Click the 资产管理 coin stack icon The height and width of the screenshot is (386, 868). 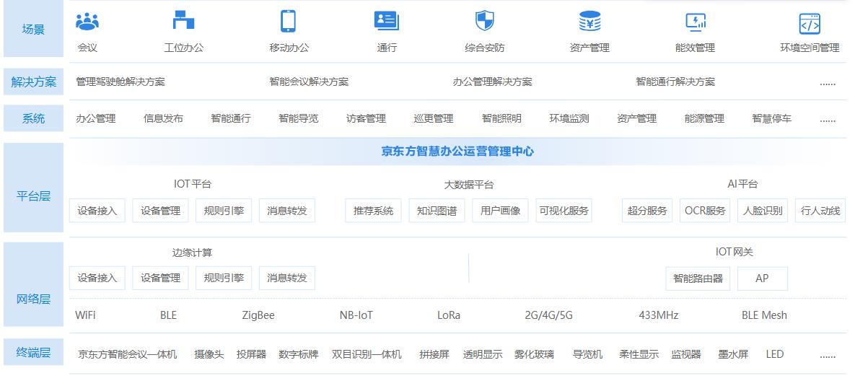(589, 22)
